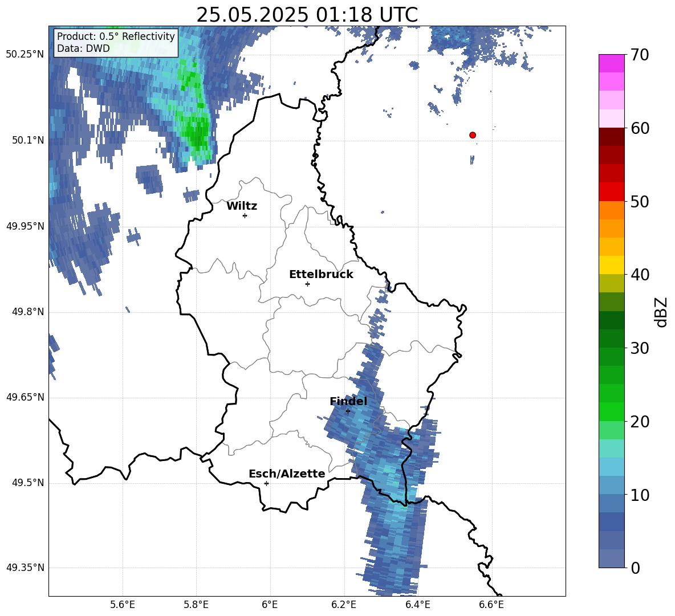Click the Wiltz city cross marker
The width and height of the screenshot is (675, 616).
[x=245, y=215]
